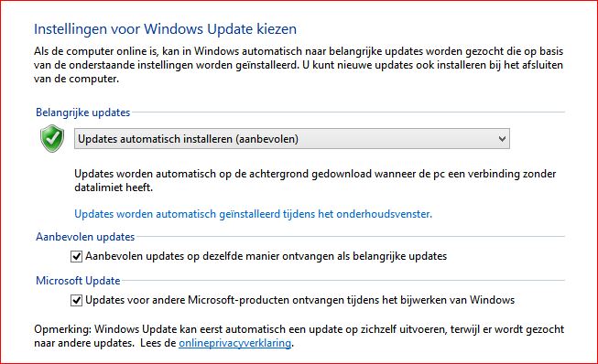
Task: Click the intro paragraph starting 'Als de computer online is'
Action: click(x=299, y=65)
